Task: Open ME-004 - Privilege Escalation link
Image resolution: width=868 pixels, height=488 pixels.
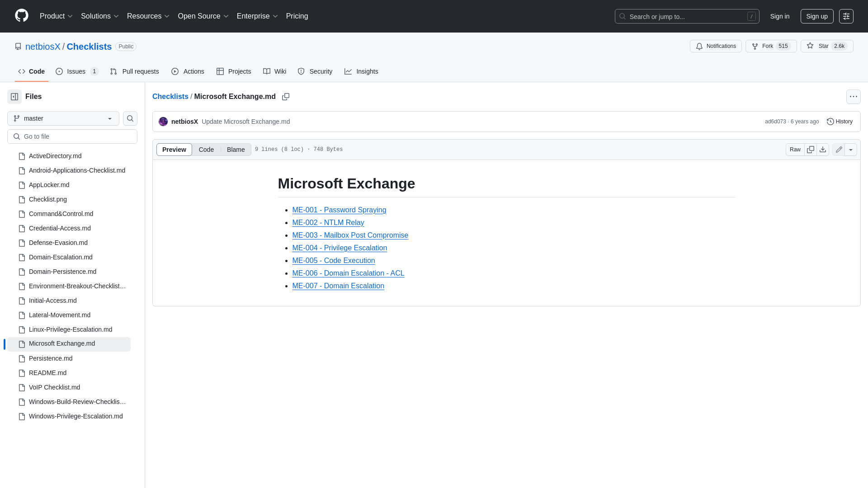Action: click(x=340, y=248)
